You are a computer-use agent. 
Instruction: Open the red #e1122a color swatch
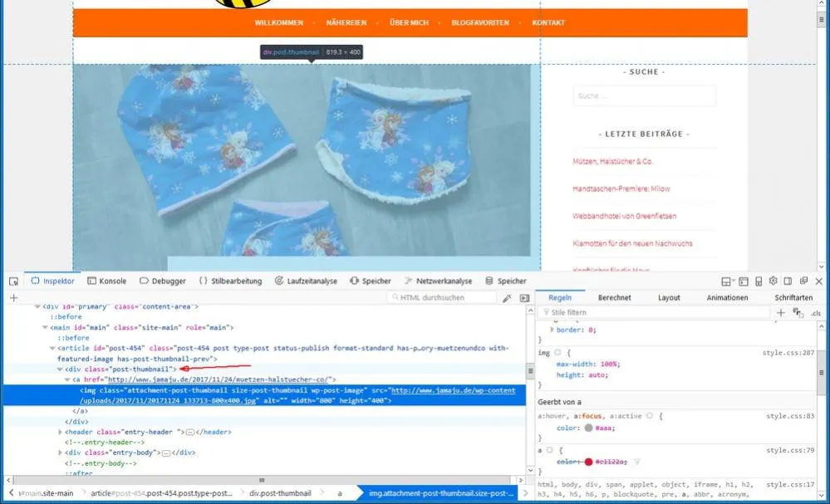(x=588, y=462)
